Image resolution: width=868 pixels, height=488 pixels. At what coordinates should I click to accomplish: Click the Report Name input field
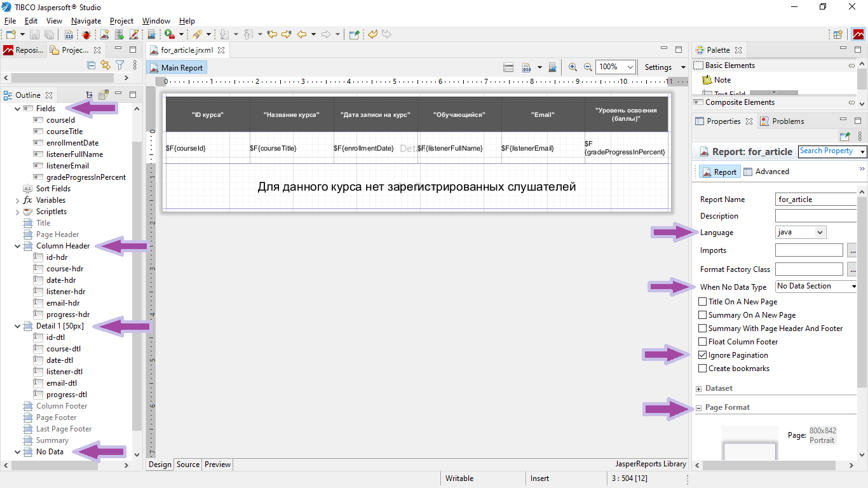pos(816,200)
